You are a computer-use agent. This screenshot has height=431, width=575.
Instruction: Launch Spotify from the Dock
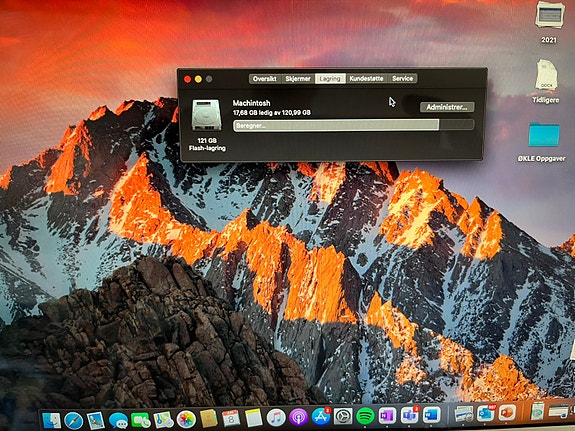(365, 416)
